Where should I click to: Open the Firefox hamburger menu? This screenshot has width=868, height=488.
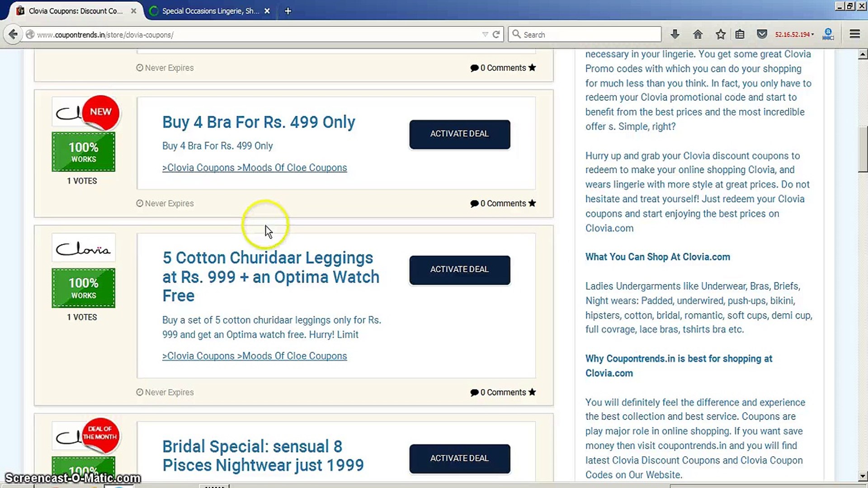tap(854, 34)
